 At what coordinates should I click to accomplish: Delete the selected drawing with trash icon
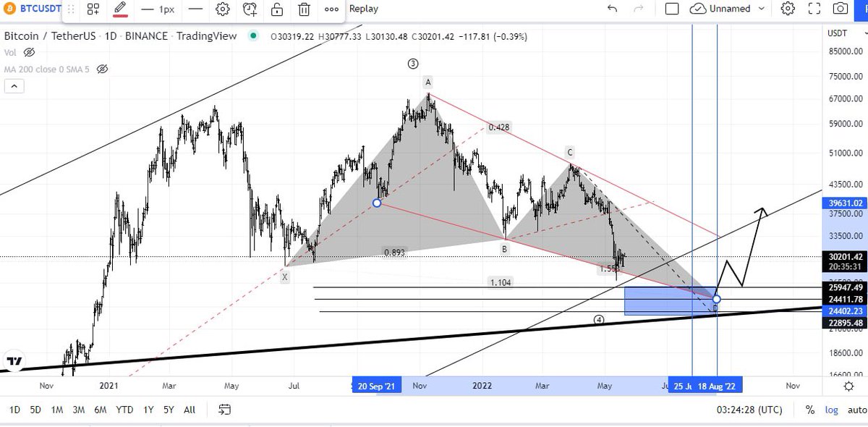[x=305, y=9]
